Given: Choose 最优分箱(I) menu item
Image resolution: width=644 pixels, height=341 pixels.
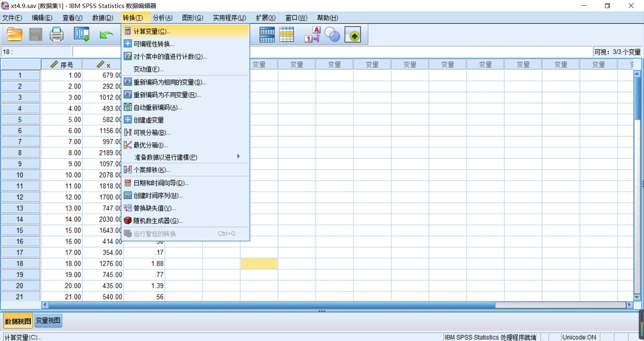Looking at the screenshot, I should click(185, 145).
